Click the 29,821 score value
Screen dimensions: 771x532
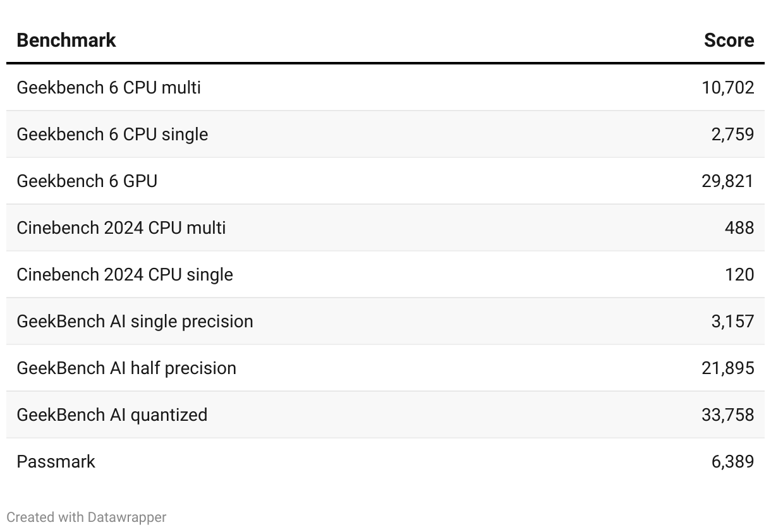click(x=727, y=181)
